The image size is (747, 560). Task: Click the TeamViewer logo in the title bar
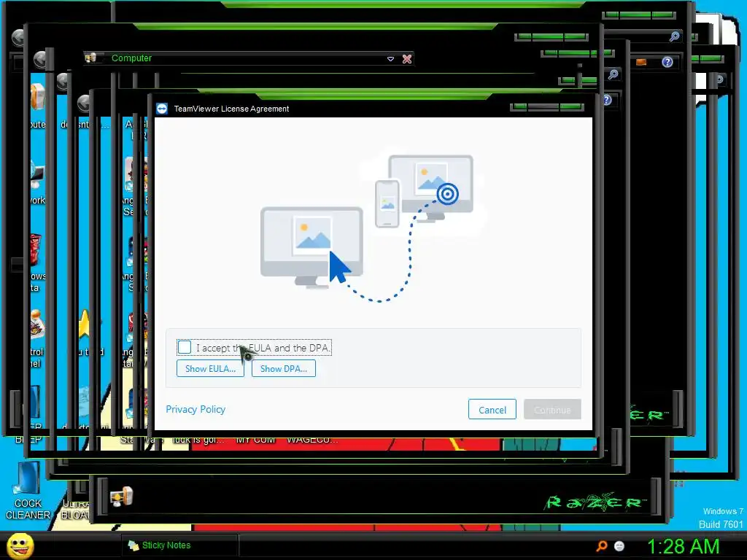tap(162, 109)
